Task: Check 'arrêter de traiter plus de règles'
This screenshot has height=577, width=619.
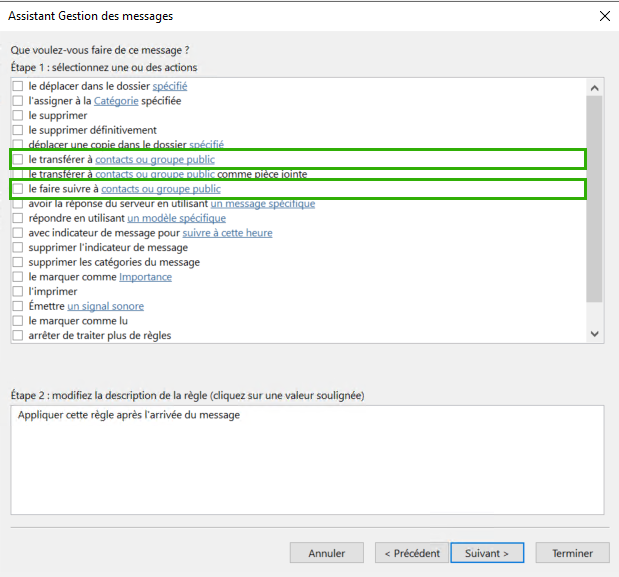Action: [18, 335]
